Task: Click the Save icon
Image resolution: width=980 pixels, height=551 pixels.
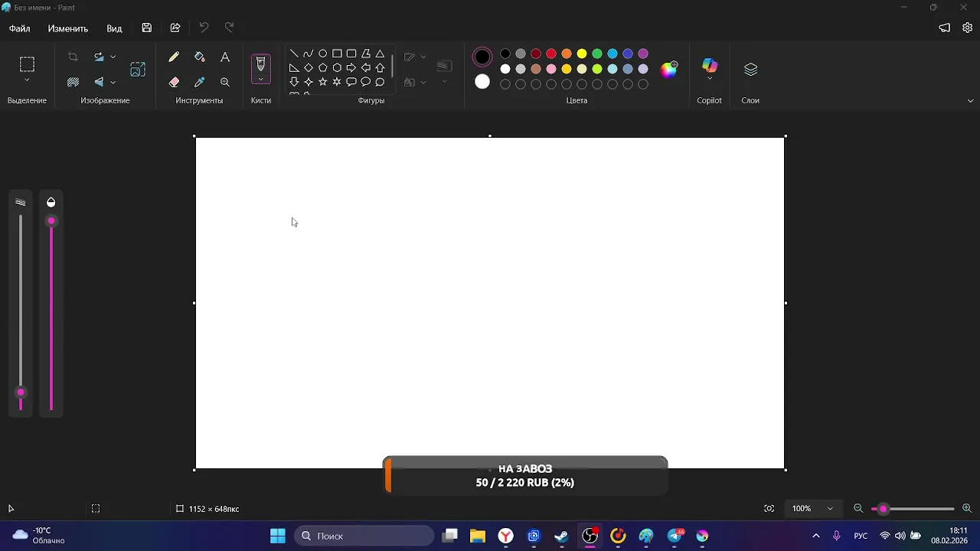Action: (x=146, y=28)
